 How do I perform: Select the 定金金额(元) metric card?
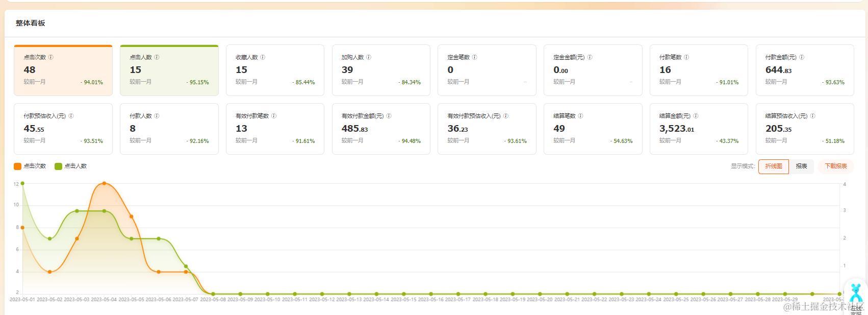point(593,70)
